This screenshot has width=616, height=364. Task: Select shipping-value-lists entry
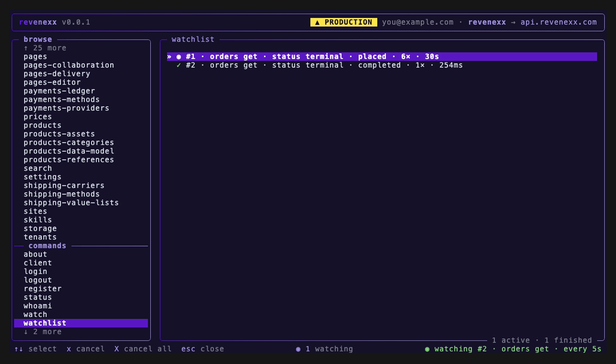(x=71, y=203)
